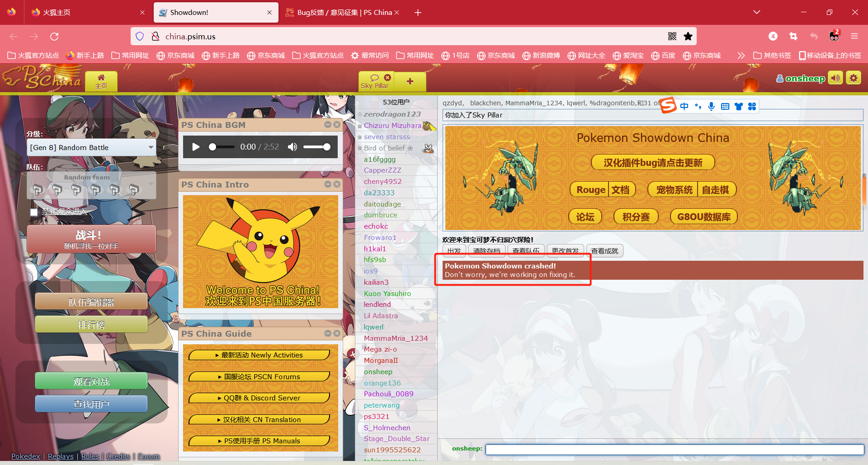Open the Replays link in the footer
The height and width of the screenshot is (465, 868).
(61, 456)
